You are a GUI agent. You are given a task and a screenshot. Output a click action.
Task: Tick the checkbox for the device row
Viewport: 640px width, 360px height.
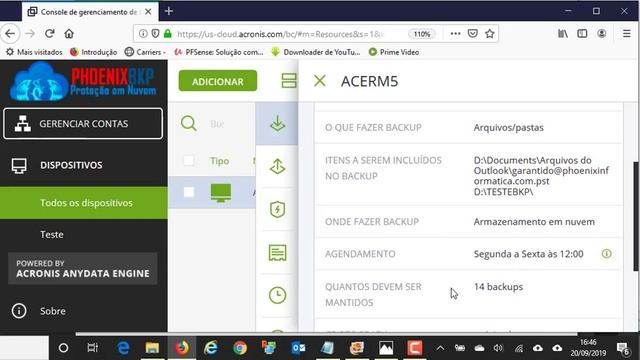(189, 192)
